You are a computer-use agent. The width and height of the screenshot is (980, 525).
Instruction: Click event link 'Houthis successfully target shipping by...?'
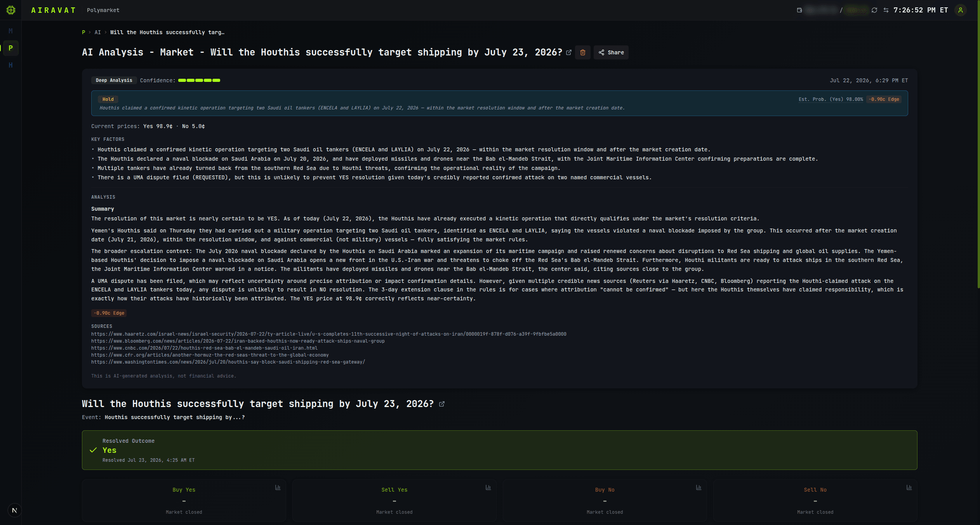click(175, 417)
